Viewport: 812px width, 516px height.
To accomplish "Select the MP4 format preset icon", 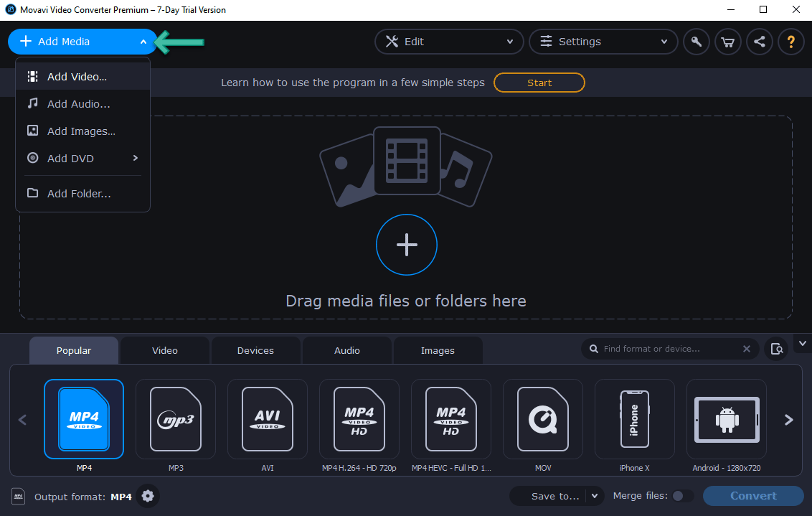I will [84, 419].
